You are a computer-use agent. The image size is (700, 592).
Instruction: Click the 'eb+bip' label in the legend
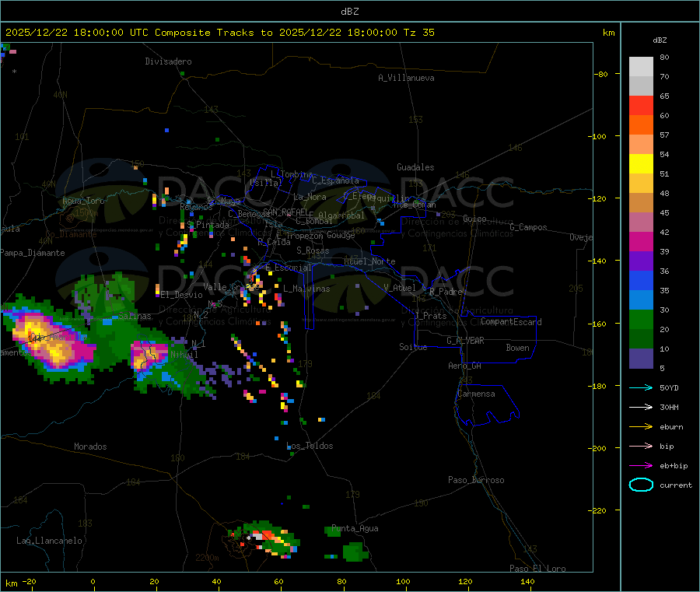click(674, 466)
